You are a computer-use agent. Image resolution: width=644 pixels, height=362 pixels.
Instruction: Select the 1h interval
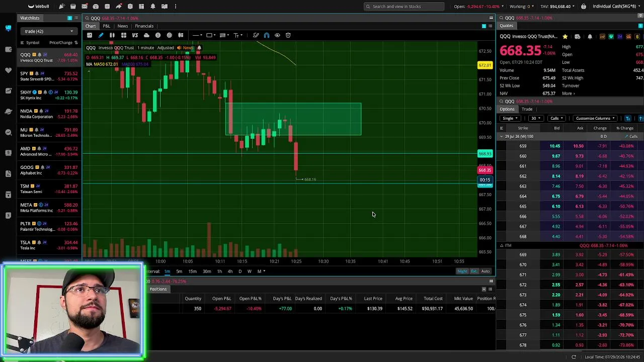[x=219, y=271]
